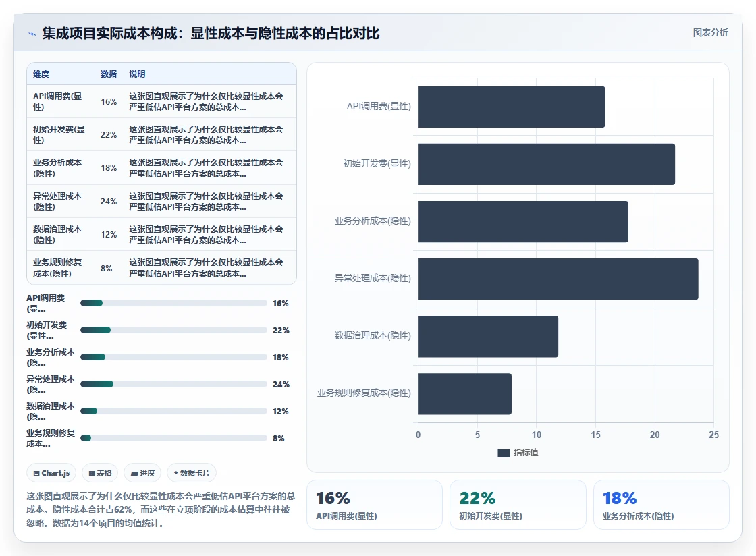Click the 22% cell in the table
This screenshot has width=756, height=556.
click(x=109, y=134)
